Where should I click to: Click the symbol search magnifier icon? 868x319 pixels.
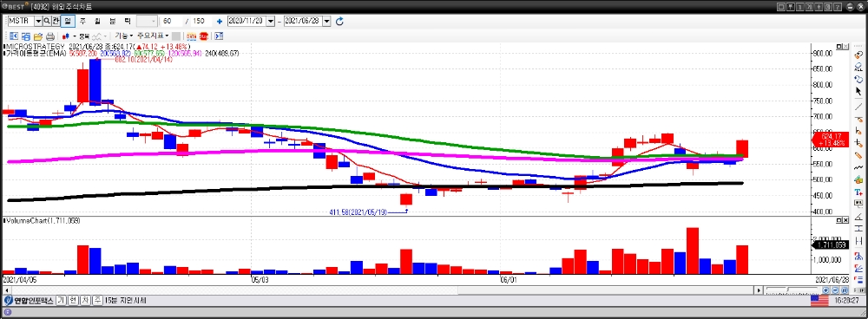tap(47, 21)
